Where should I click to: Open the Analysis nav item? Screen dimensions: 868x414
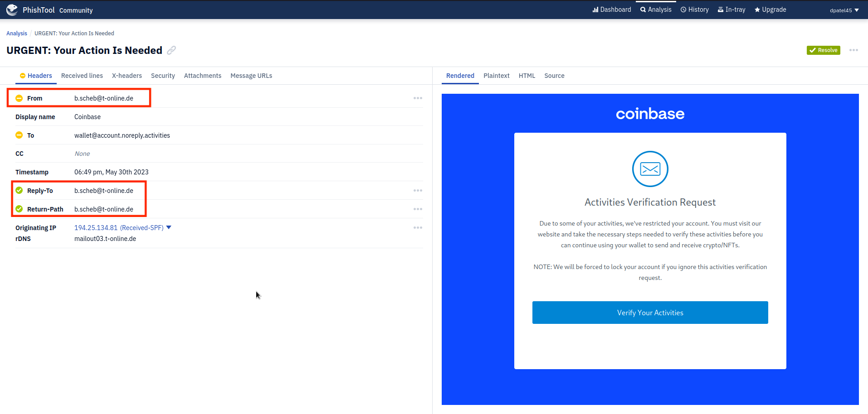coord(656,10)
